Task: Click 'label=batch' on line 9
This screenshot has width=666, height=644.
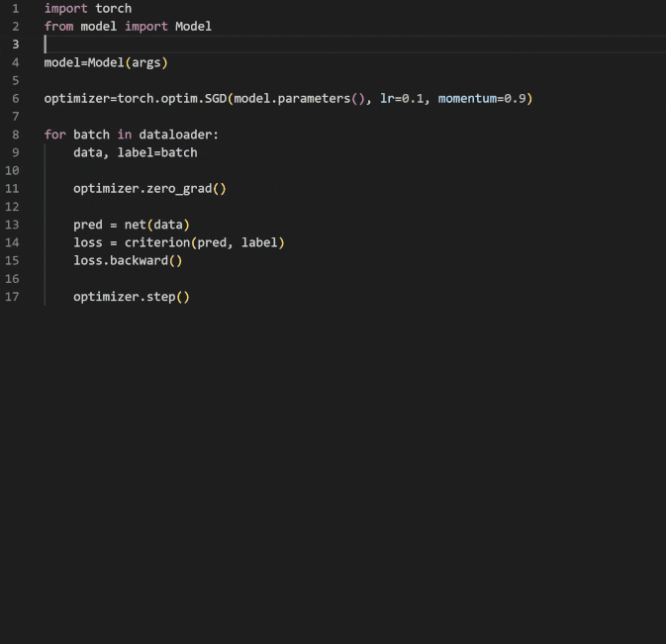Action: tap(157, 152)
